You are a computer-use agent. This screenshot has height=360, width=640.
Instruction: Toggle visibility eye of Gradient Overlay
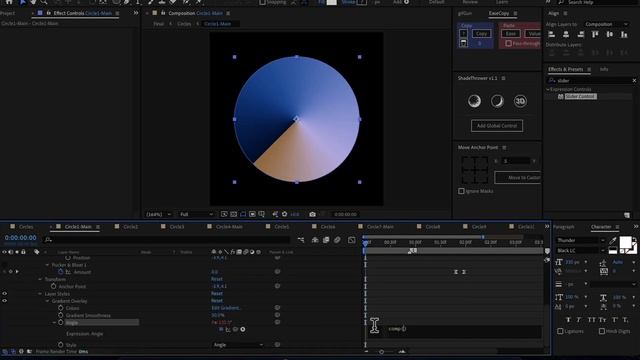4,301
